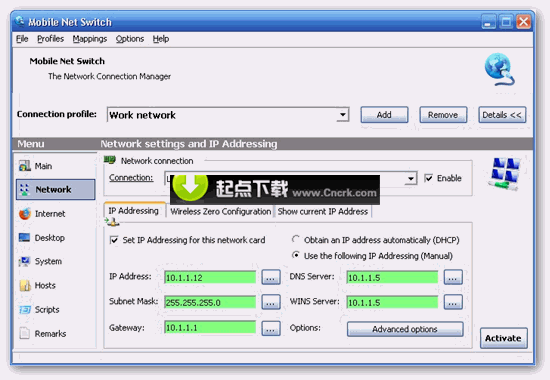
Task: Toggle Set IP Addressing for this network card
Action: pyautogui.click(x=114, y=240)
